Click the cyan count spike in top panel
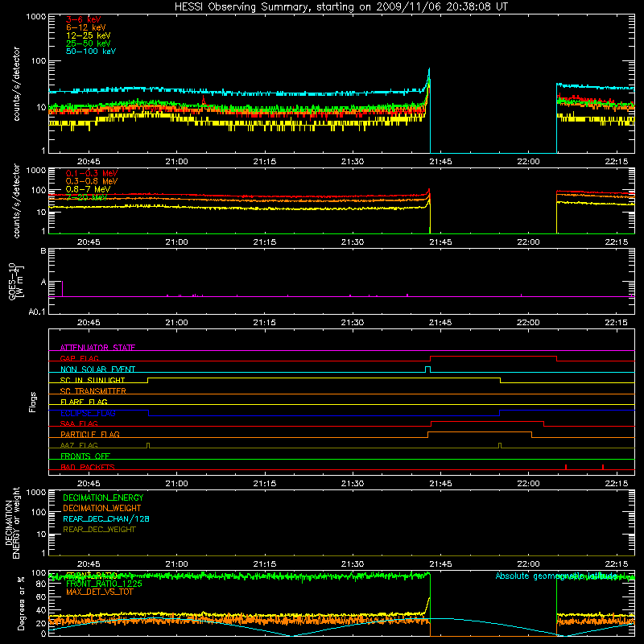 coord(429,76)
